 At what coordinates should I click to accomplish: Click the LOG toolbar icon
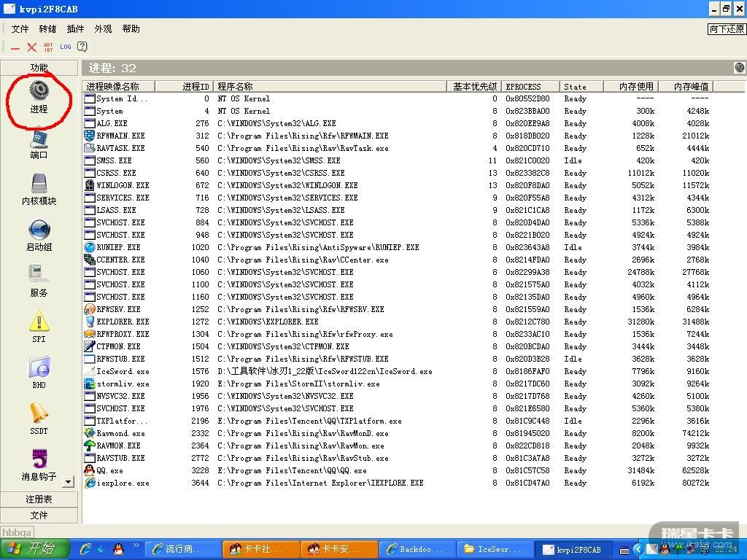tap(65, 47)
